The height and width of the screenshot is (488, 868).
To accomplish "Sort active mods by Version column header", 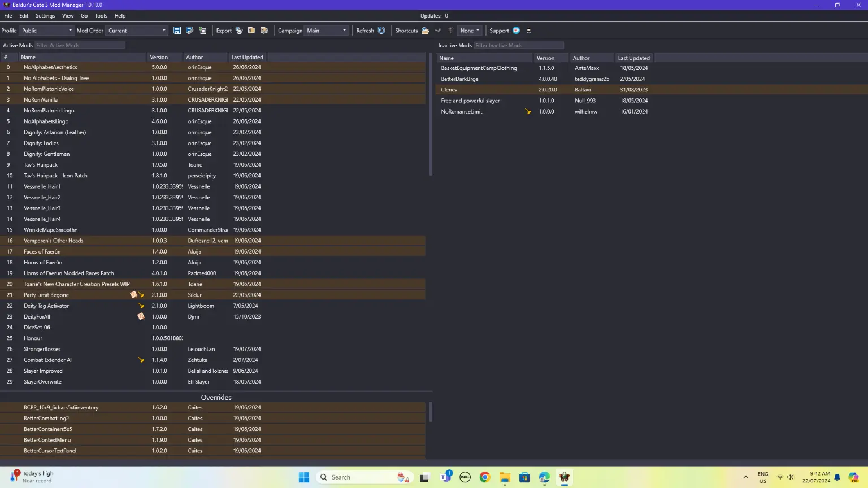I will (x=164, y=57).
